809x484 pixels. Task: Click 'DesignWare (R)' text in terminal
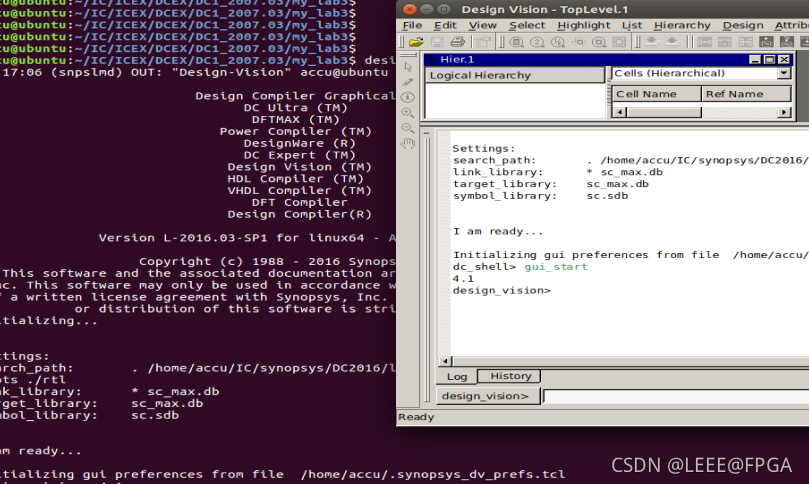pyautogui.click(x=300, y=143)
